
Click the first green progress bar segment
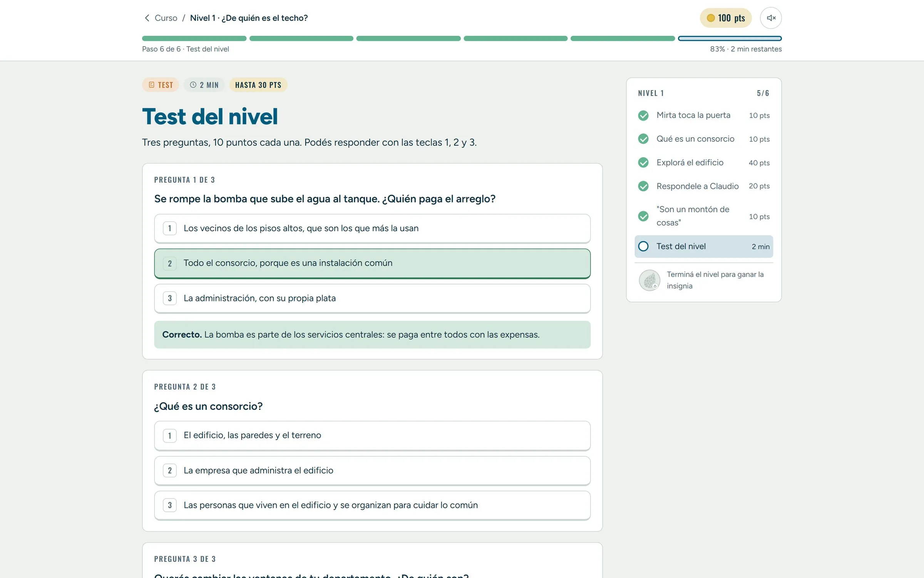pos(194,39)
